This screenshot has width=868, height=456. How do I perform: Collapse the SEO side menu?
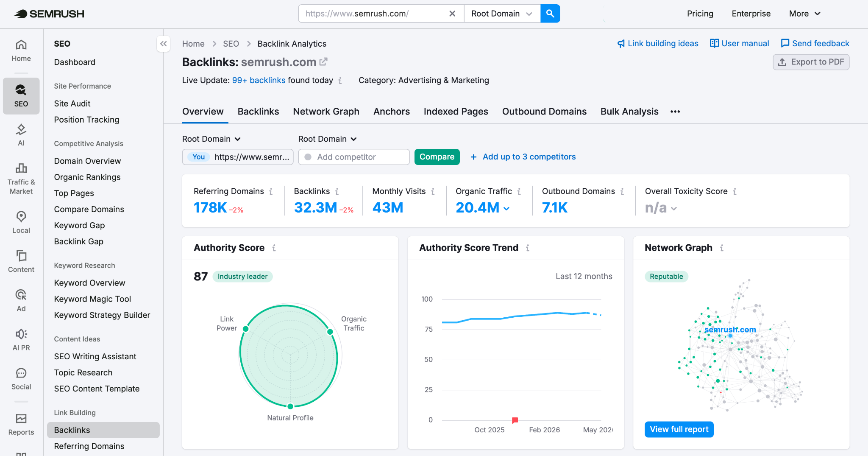click(x=164, y=44)
